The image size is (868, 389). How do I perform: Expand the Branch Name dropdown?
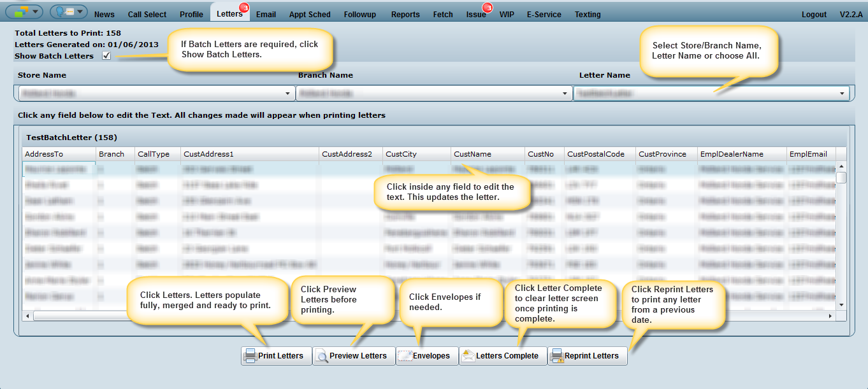(x=565, y=94)
